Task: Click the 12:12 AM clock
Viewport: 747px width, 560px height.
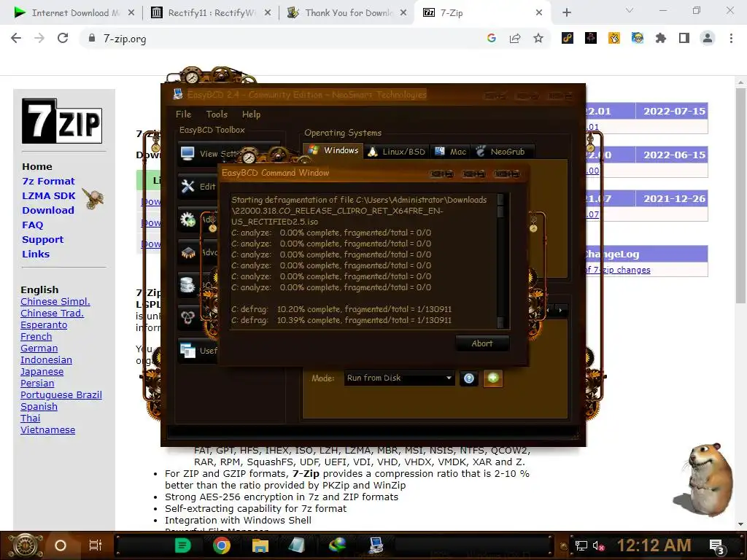Action: click(x=654, y=545)
